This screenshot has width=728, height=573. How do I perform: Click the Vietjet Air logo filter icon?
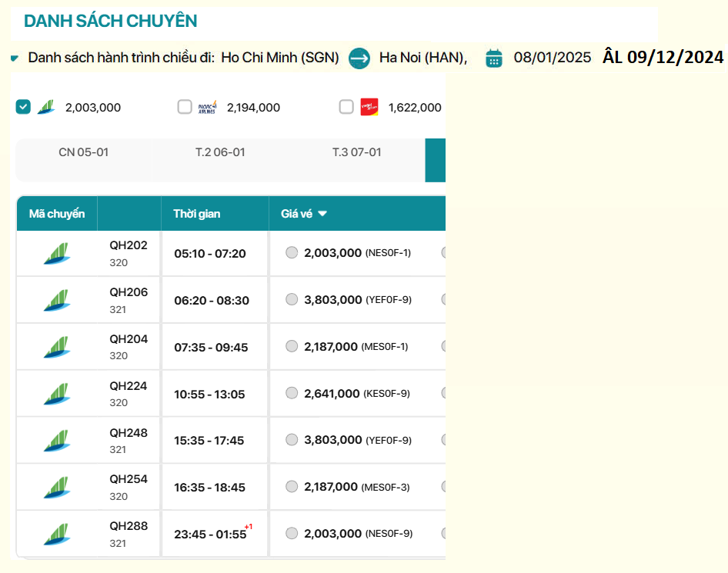pyautogui.click(x=369, y=107)
